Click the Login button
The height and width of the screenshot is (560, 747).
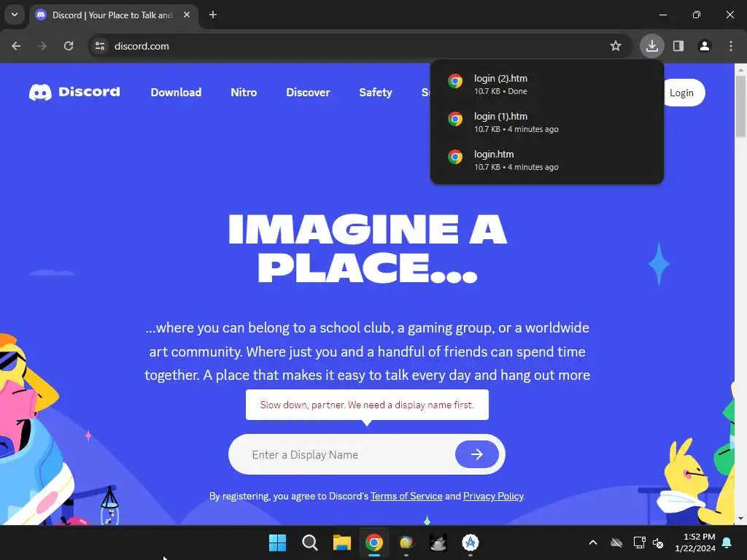coord(681,93)
